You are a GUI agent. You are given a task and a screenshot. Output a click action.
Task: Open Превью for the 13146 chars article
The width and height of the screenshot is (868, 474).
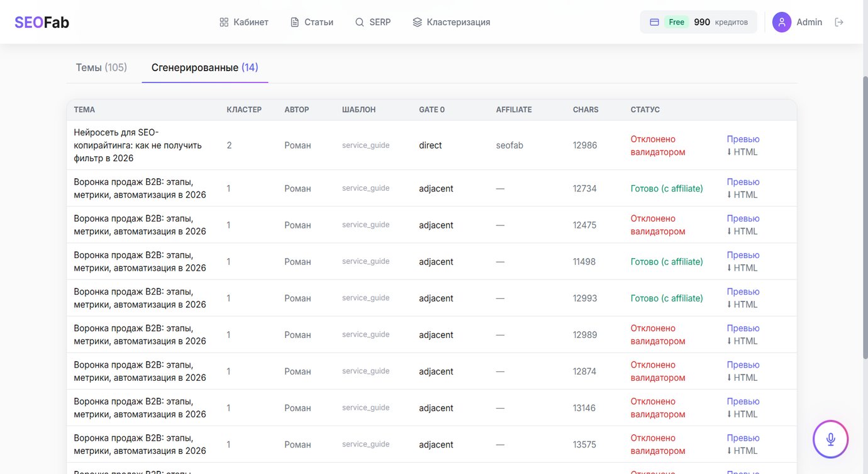pyautogui.click(x=743, y=401)
